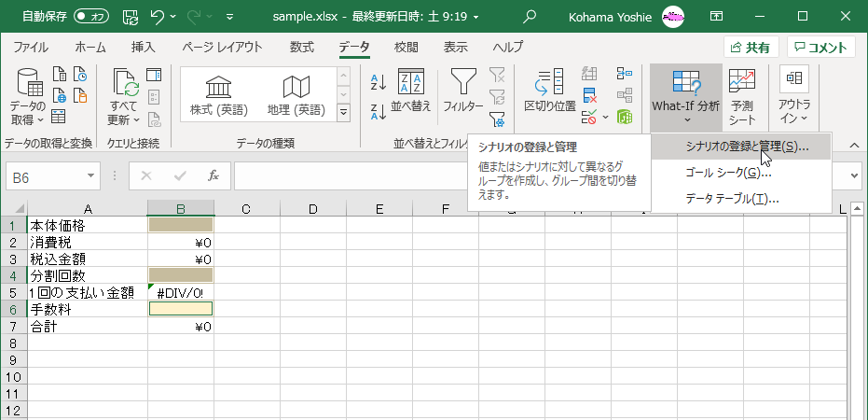The height and width of the screenshot is (420, 868).
Task: Toggle the 自動保存 autosave switch
Action: 90,16
